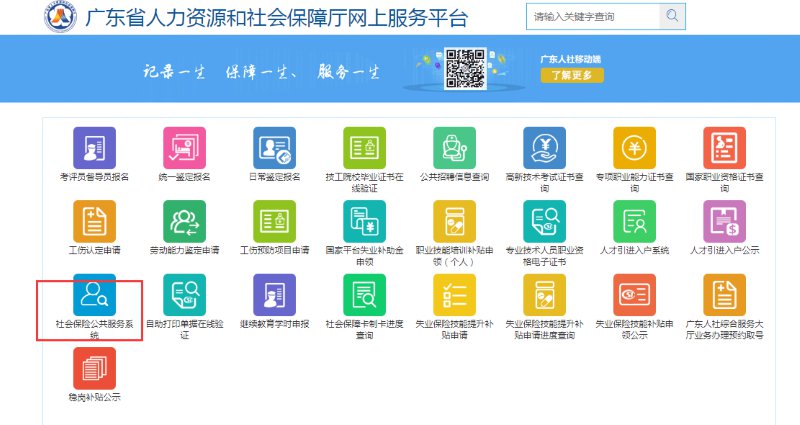Select 继续教育学时申报 icon
The image size is (800, 425).
(274, 295)
